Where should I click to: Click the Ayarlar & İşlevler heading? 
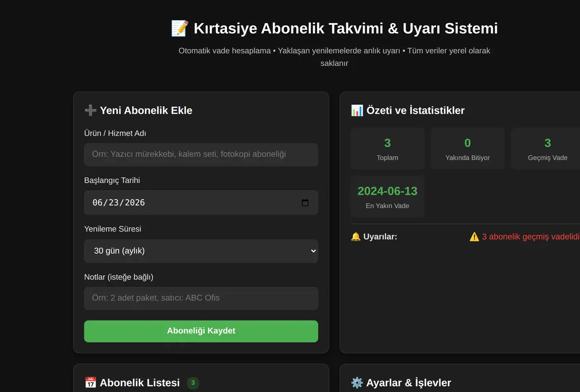pos(409,383)
